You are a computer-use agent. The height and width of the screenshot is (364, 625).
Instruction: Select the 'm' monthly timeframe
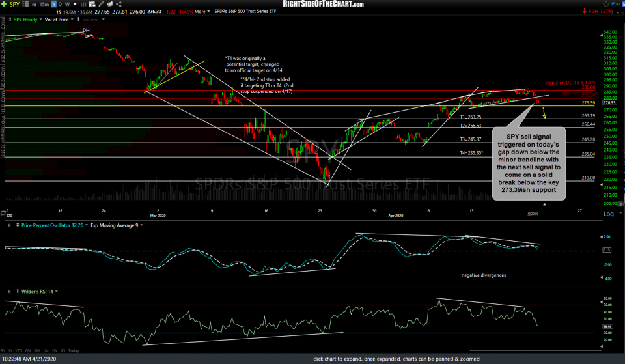(35, 5)
